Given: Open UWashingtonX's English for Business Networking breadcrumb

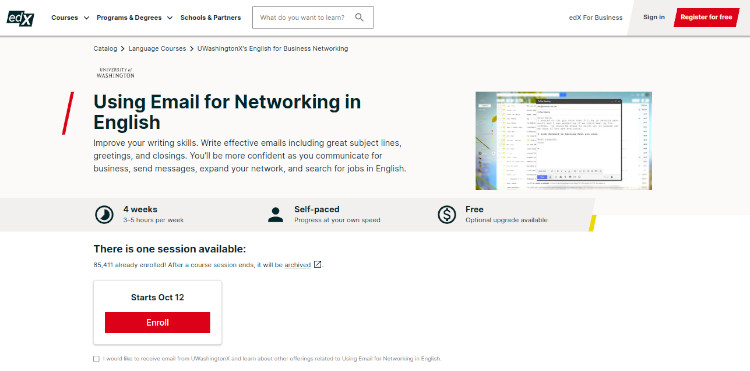Looking at the screenshot, I should (273, 49).
